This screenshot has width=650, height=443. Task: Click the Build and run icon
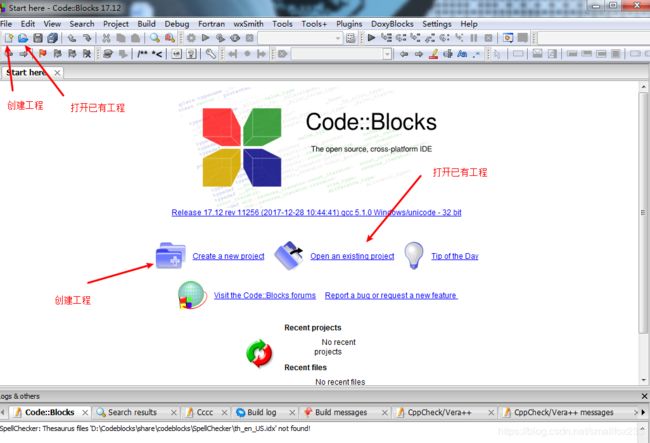pyautogui.click(x=220, y=38)
